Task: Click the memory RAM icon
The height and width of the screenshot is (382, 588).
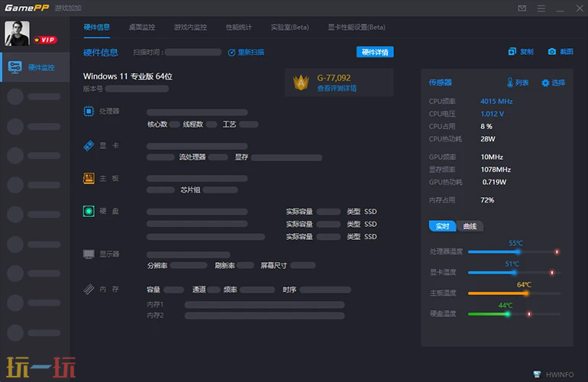Action: click(89, 289)
